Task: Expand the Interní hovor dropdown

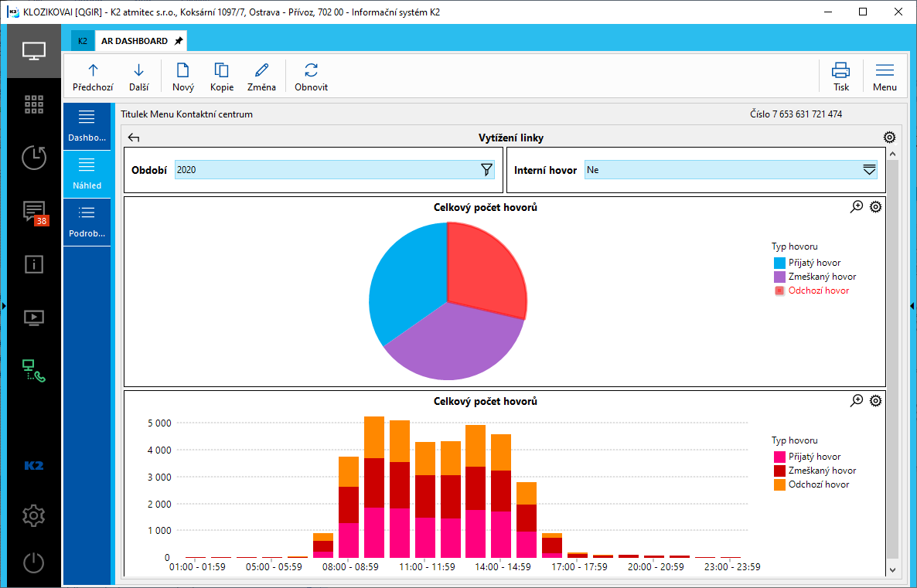Action: pos(869,170)
